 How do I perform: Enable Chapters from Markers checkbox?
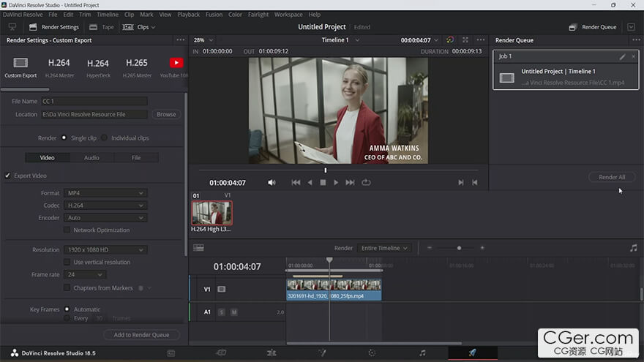click(67, 287)
